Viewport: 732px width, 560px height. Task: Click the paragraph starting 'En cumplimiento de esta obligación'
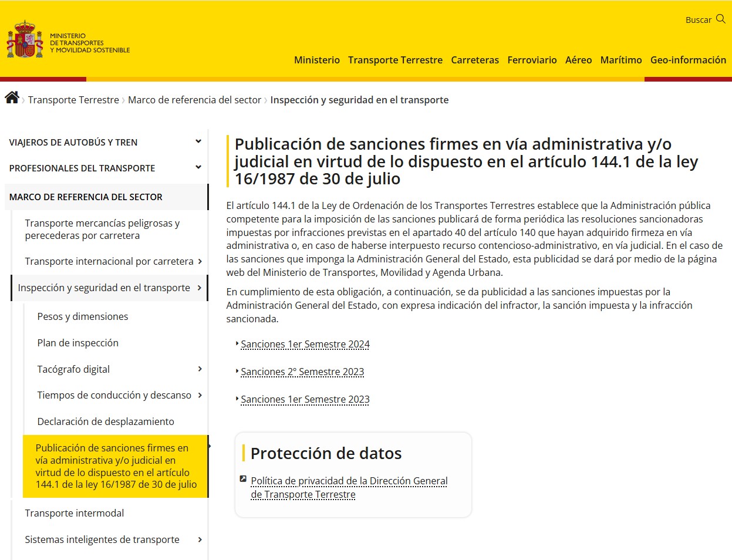coord(460,305)
